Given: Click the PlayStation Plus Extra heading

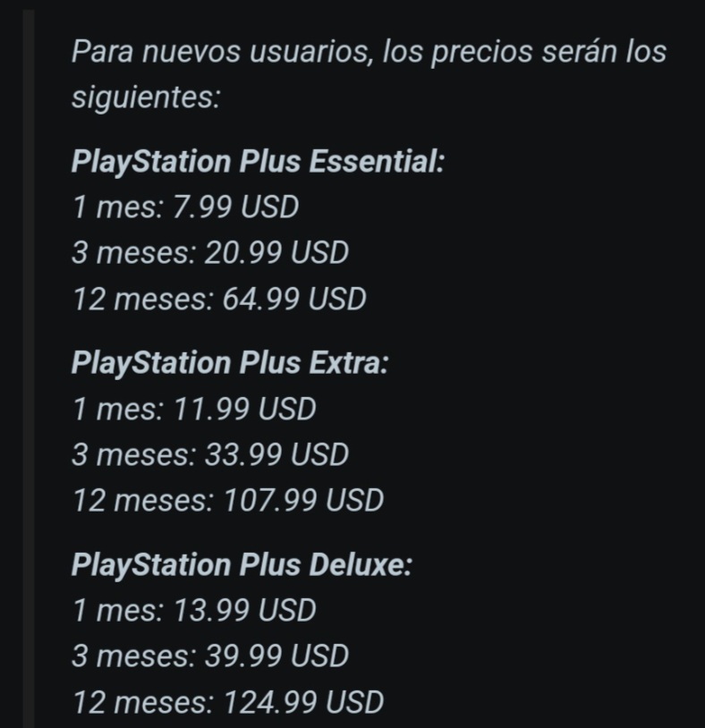Looking at the screenshot, I should 229,363.
